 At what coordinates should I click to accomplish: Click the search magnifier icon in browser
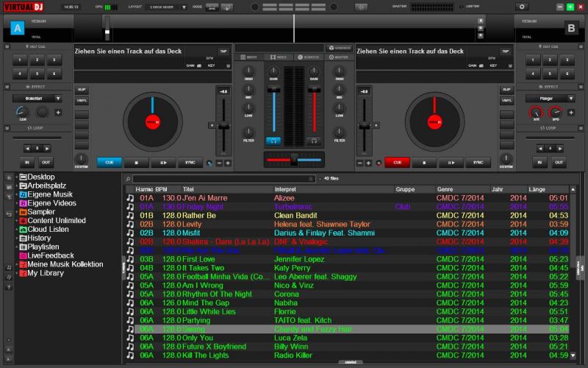pyautogui.click(x=128, y=179)
